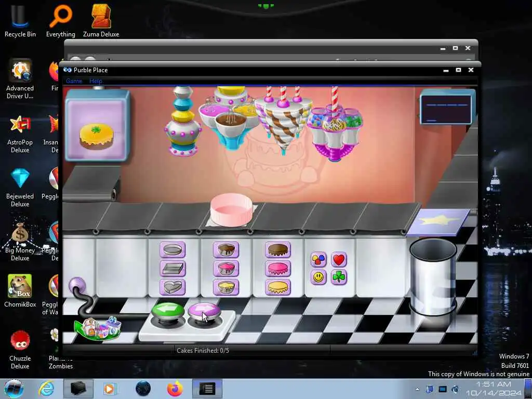
Task: Open the Help menu
Action: [x=96, y=81]
